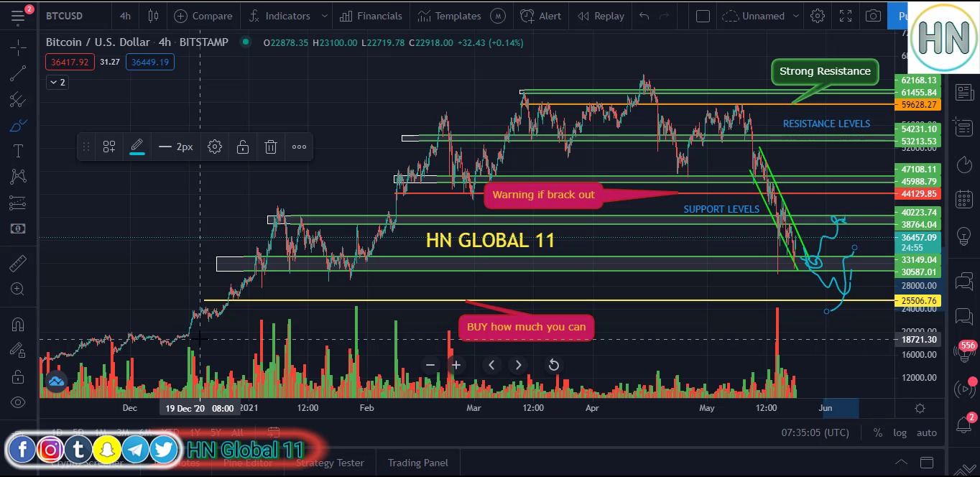980x477 pixels.
Task: Select the Text annotation tool
Action: 18,151
